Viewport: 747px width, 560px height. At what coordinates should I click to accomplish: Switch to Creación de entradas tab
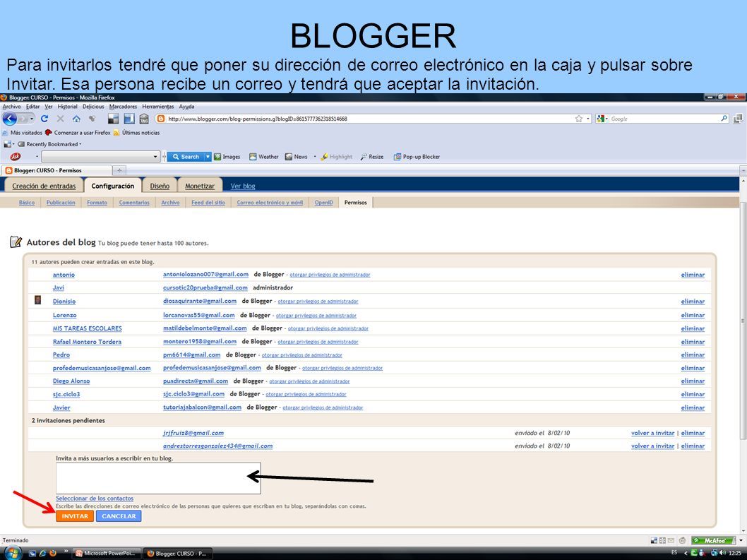pos(44,186)
